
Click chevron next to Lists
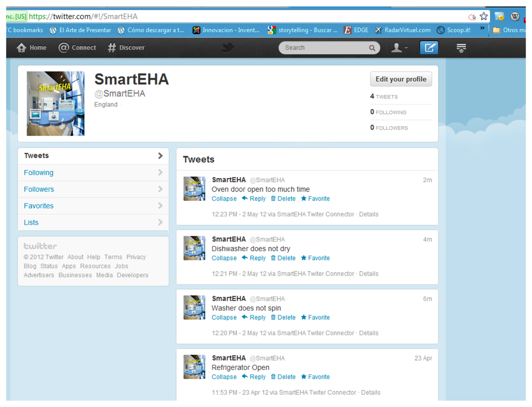[160, 222]
